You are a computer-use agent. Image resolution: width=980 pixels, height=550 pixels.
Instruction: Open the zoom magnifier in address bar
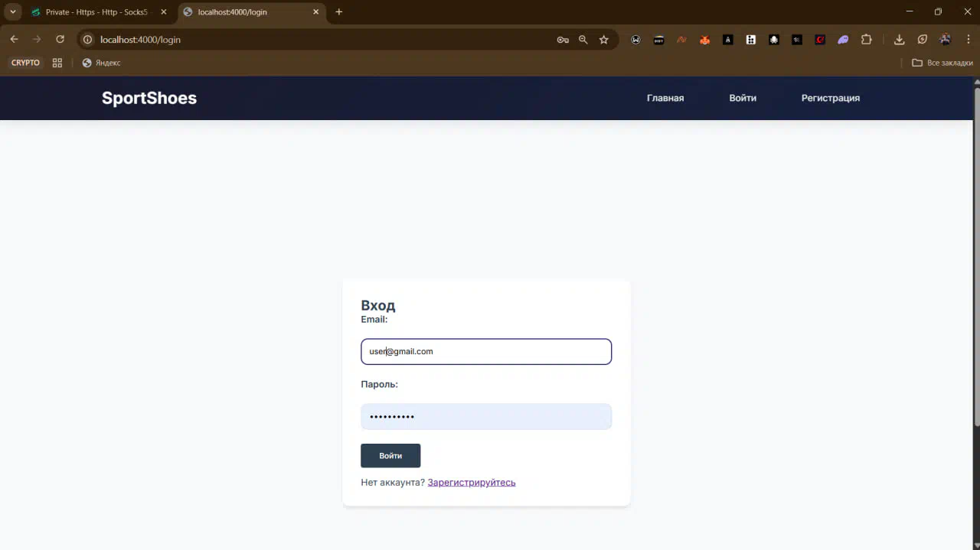pyautogui.click(x=583, y=40)
